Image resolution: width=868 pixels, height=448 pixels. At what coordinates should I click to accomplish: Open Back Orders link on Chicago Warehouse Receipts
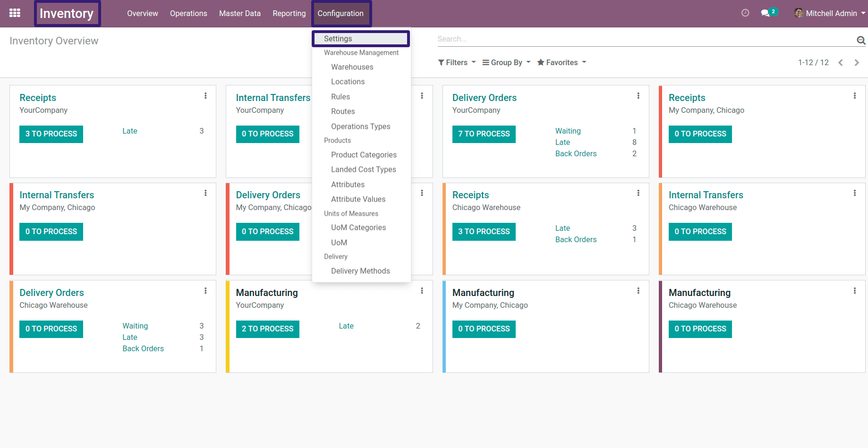[x=576, y=240]
